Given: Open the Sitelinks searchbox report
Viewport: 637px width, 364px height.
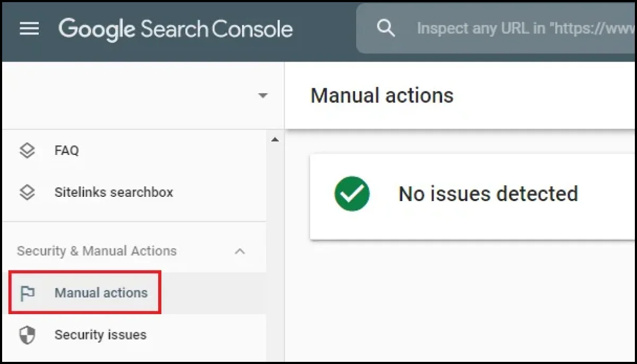Looking at the screenshot, I should pyautogui.click(x=114, y=192).
